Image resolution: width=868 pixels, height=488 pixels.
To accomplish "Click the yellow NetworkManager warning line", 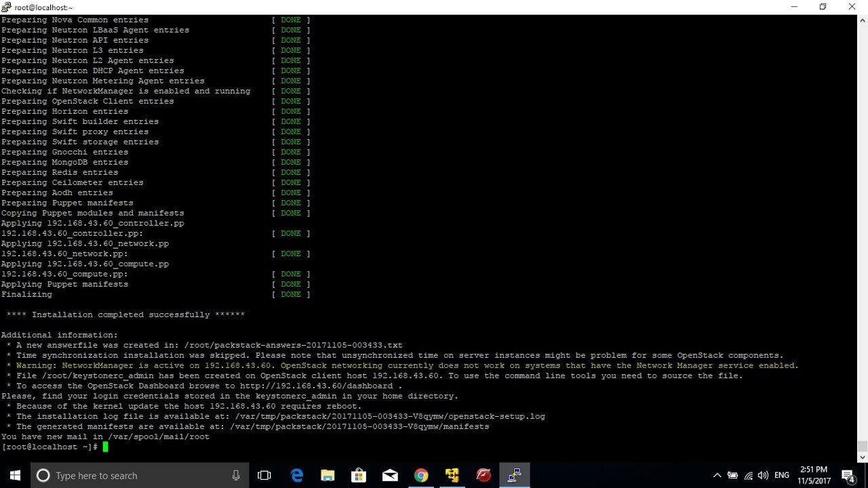I will (x=403, y=365).
